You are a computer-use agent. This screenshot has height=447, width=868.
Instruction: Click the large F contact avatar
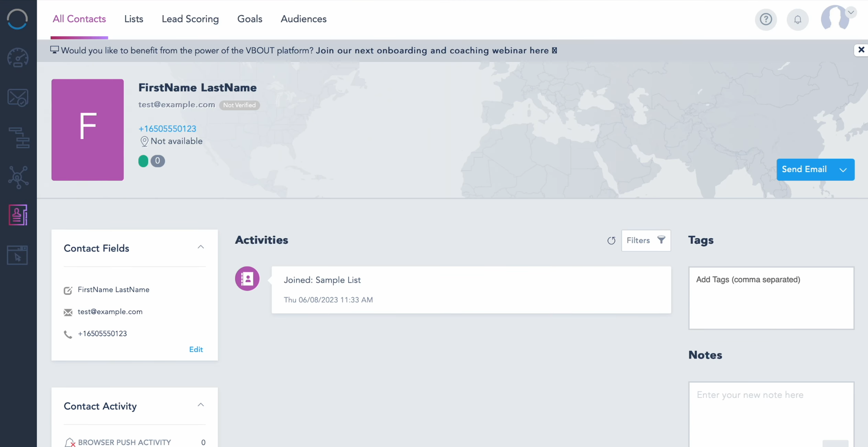coord(88,130)
